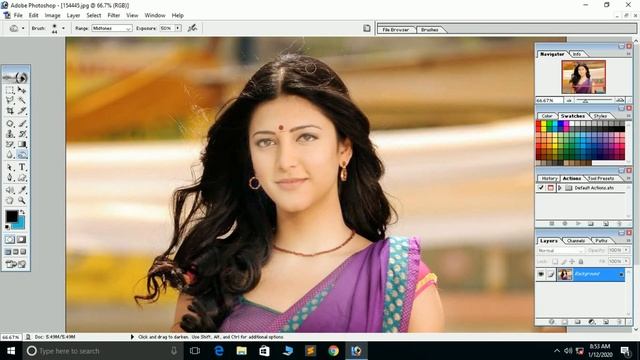Open the layer blend mode dropdown
Image resolution: width=640 pixels, height=360 pixels.
(561, 250)
